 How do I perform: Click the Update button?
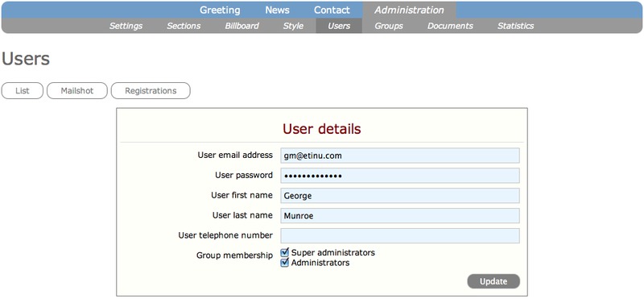(493, 281)
